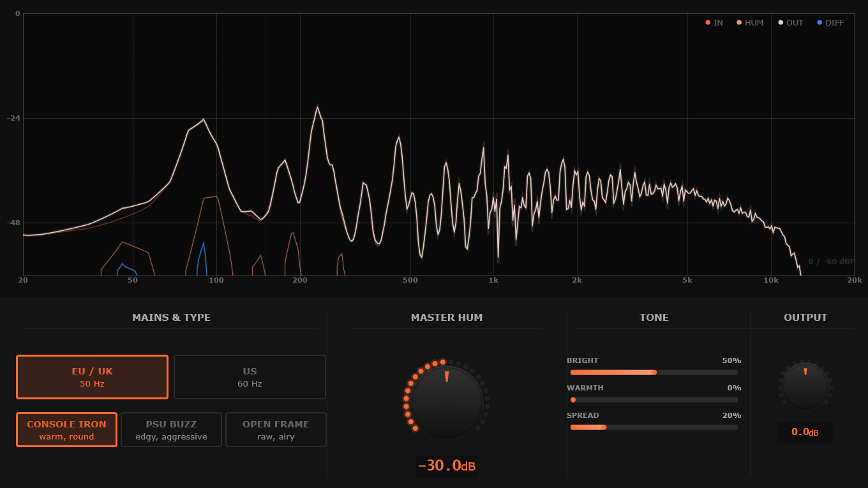
Task: Click the Warmth slider track
Action: [654, 400]
